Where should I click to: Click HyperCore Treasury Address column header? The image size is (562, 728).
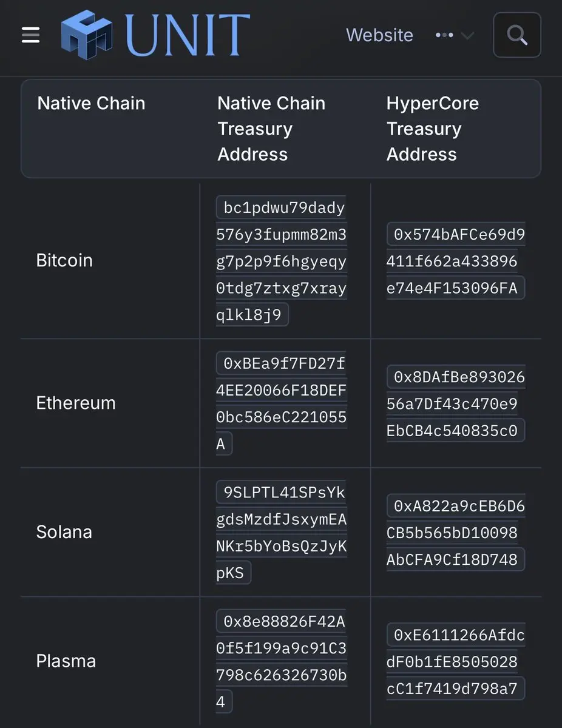432,129
